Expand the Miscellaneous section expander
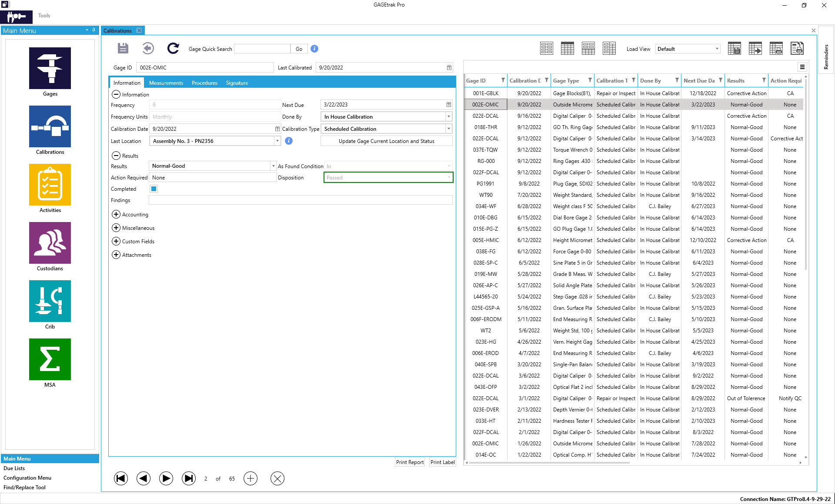The height and width of the screenshot is (504, 835). coord(116,228)
